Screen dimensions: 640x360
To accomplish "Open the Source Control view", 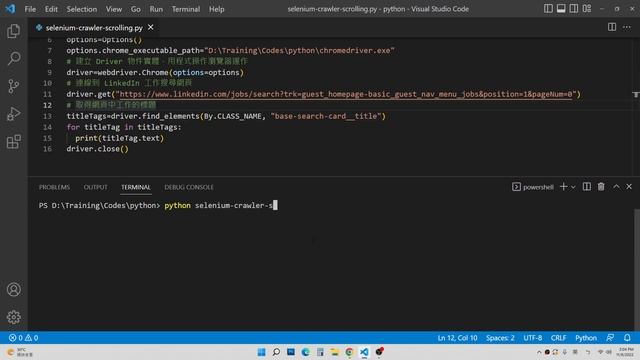I will [x=13, y=86].
